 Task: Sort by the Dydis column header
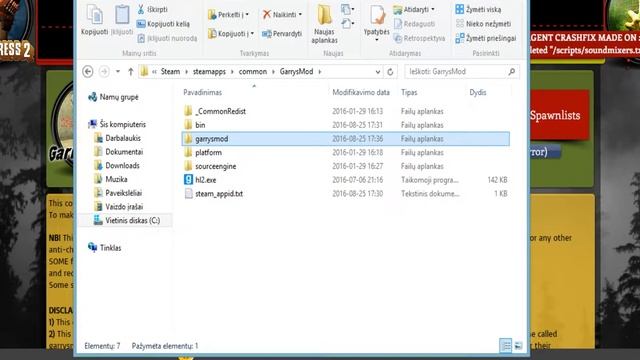point(478,93)
